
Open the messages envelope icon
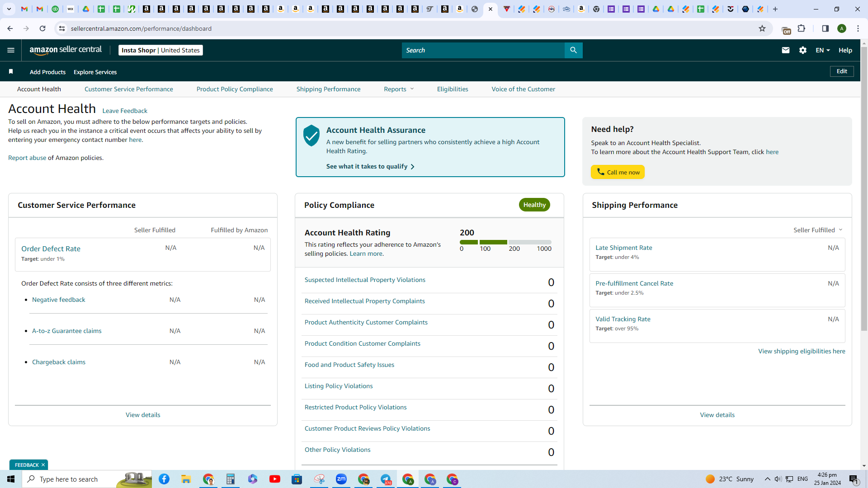tap(785, 50)
